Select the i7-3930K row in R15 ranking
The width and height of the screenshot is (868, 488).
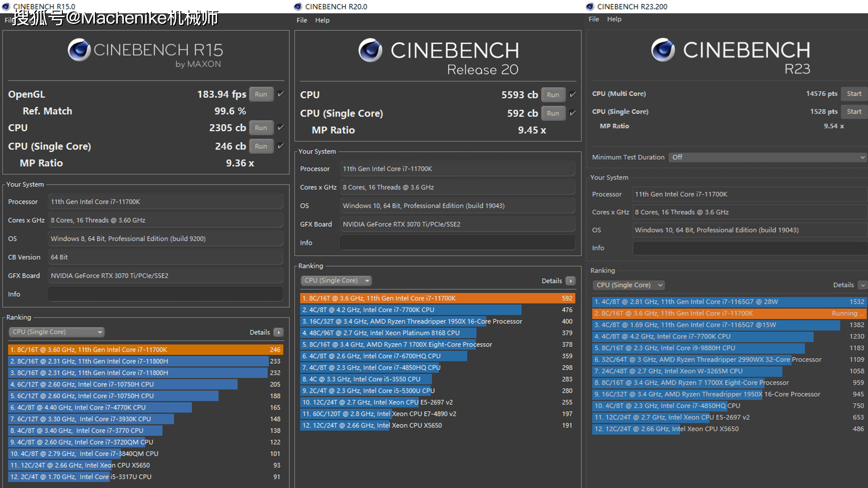point(146,419)
